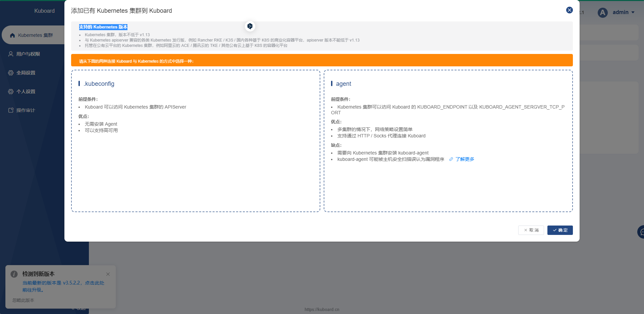Click the orange connection-method prompt banner
The image size is (644, 314).
322,60
